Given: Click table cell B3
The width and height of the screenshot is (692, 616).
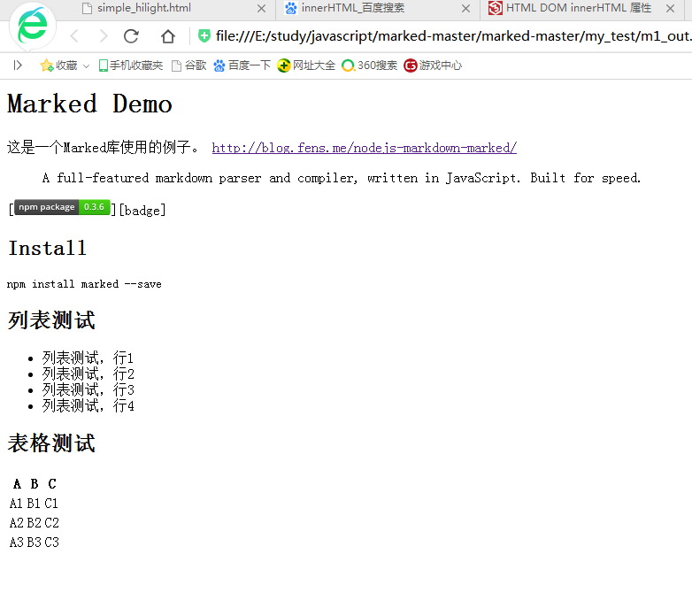Looking at the screenshot, I should [x=34, y=543].
